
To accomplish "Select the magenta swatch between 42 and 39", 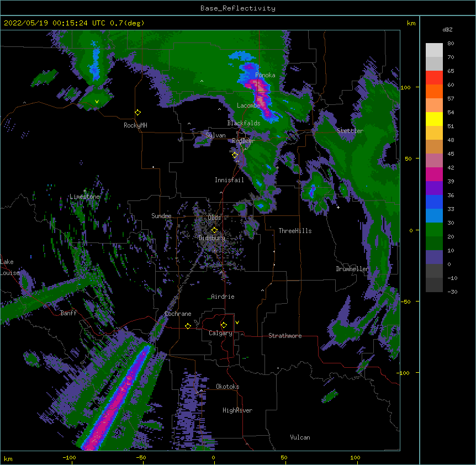I will 434,174.
